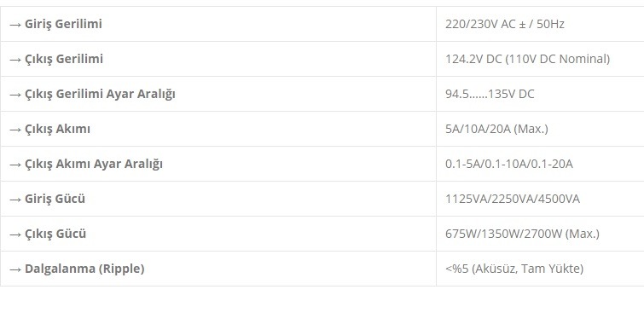Click the Çıkış Akımı Ayar Aralığı label

[x=94, y=164]
